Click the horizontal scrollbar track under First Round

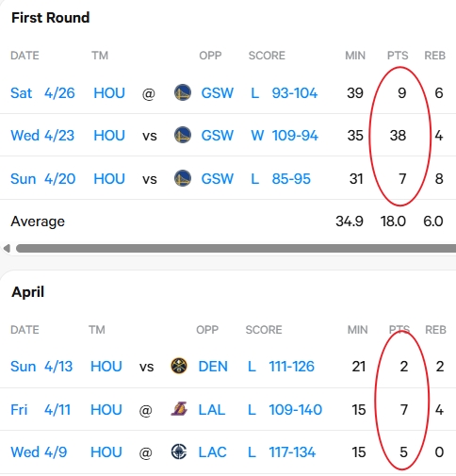pos(236,248)
